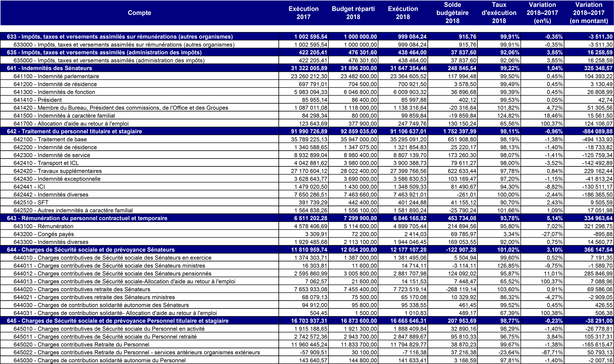Click the Compte column header

[x=139, y=13]
